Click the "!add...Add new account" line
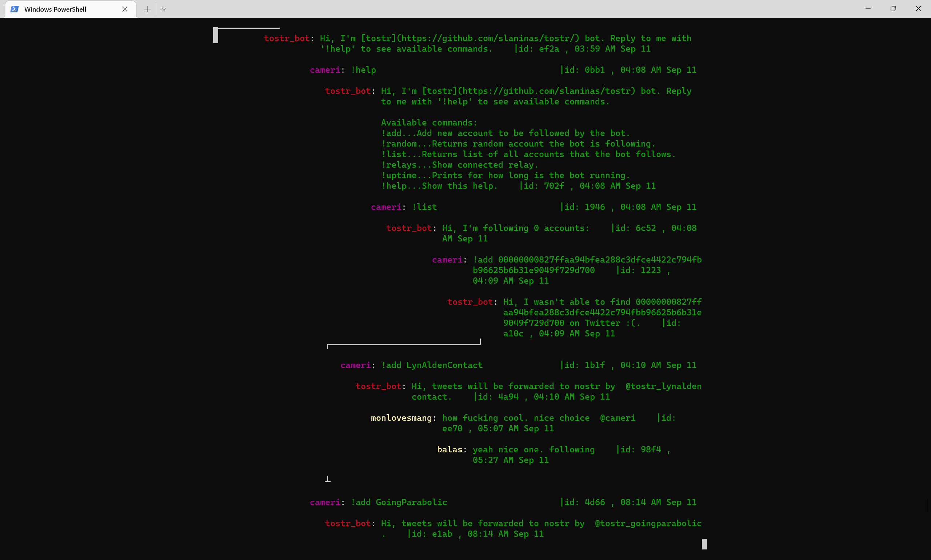The height and width of the screenshot is (560, 931). pyautogui.click(x=505, y=133)
